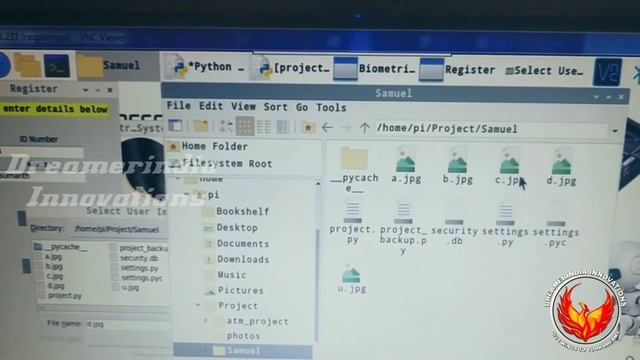Switch to the [project_ taskbar window
The image size is (640, 360).
[x=290, y=68]
